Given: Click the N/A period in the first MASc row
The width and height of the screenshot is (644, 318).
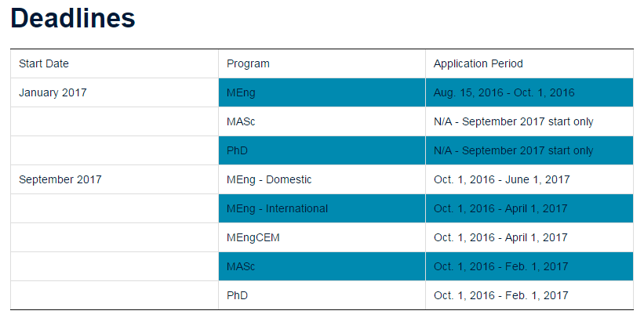Looking at the screenshot, I should click(x=513, y=121).
